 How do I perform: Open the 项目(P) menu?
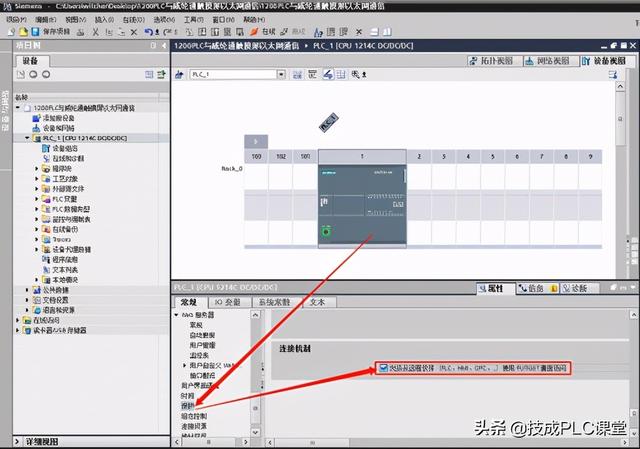tap(16, 19)
